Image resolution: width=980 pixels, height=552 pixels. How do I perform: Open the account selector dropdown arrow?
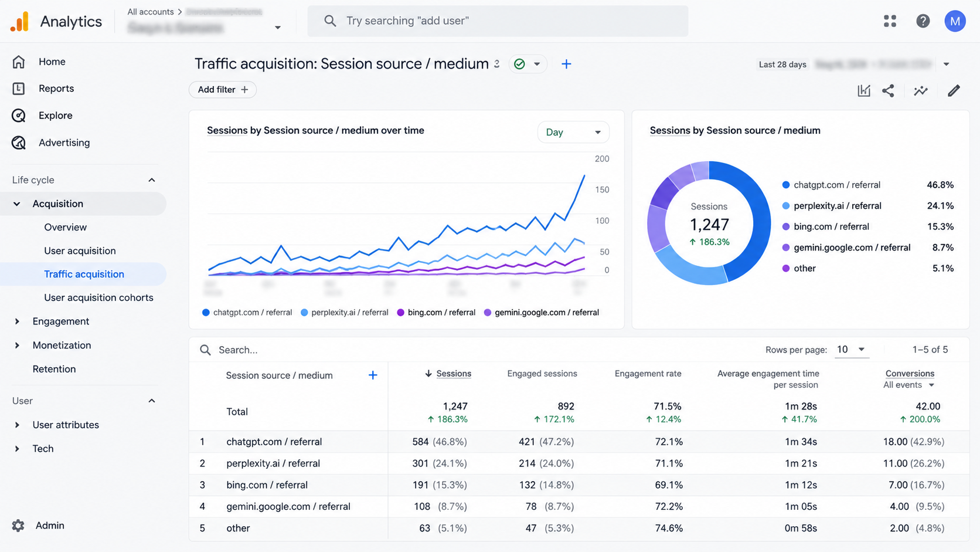coord(278,28)
